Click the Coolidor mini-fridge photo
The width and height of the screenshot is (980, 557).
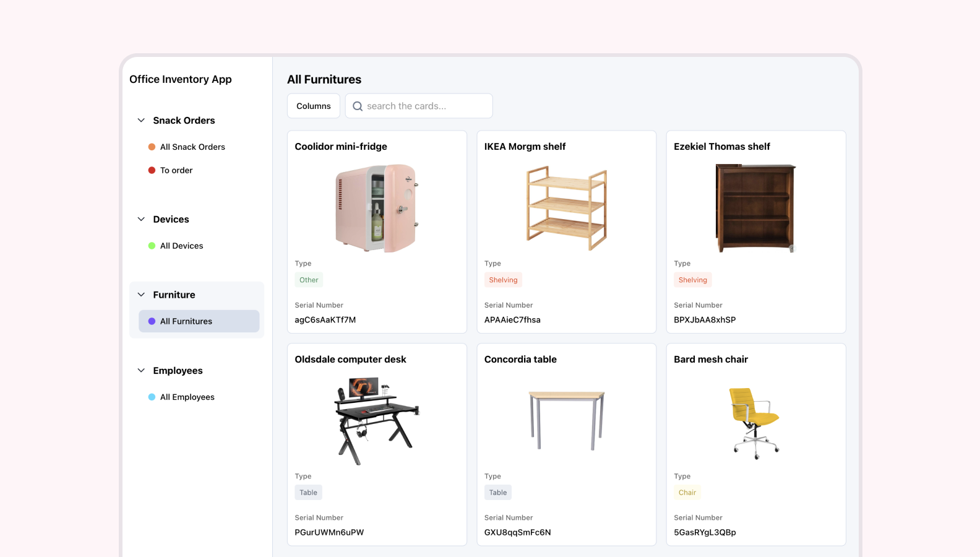coord(377,208)
